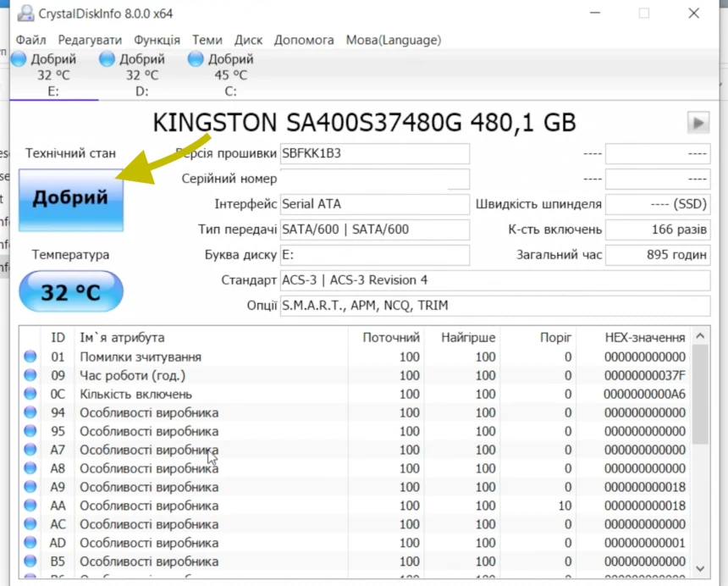Go to next disk with arrow button
The height and width of the screenshot is (586, 728).
coord(698,123)
